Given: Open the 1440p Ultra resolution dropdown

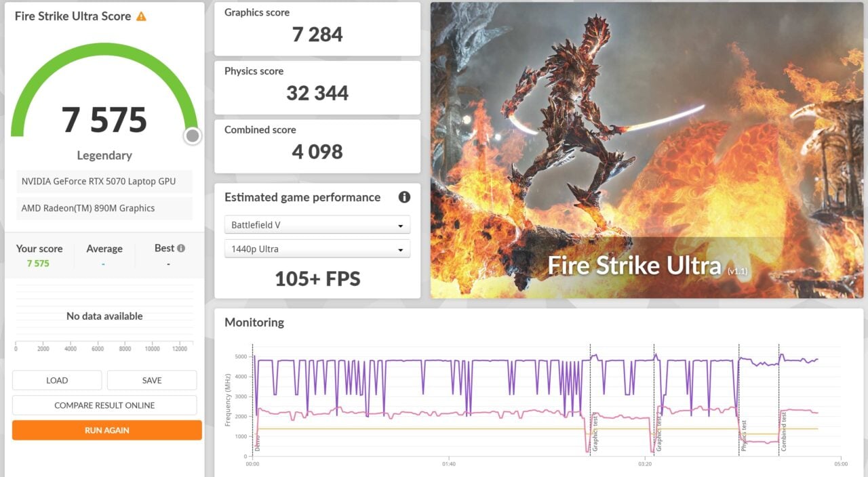Looking at the screenshot, I should (x=317, y=249).
